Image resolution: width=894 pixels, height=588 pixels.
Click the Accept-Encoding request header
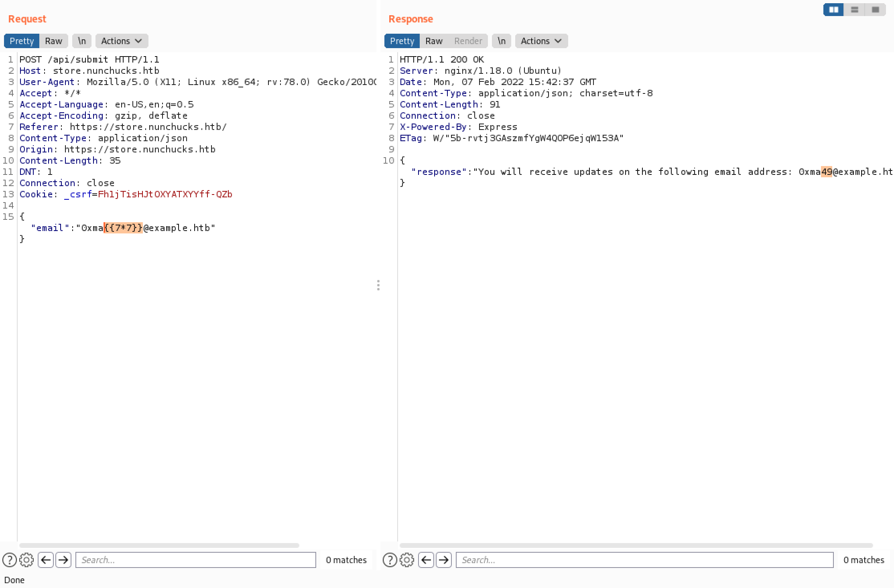tap(104, 116)
